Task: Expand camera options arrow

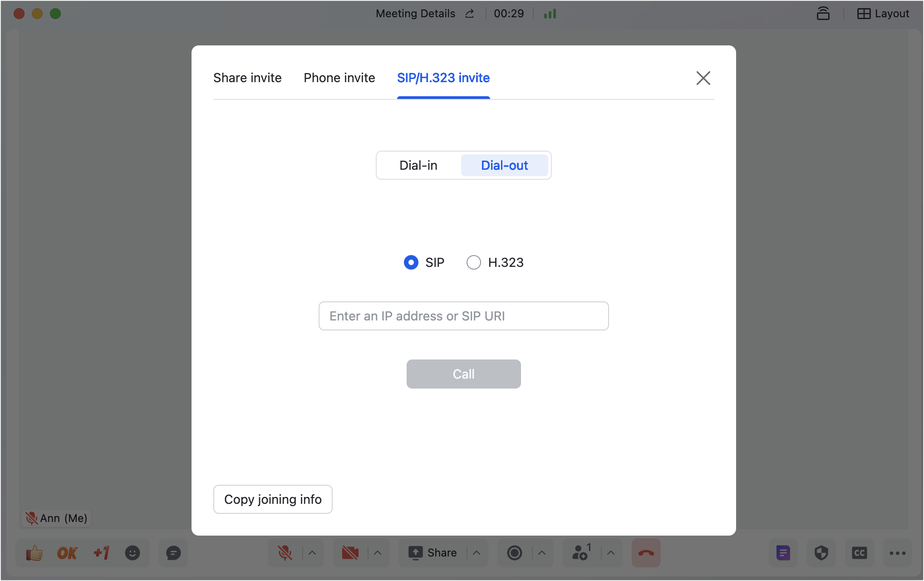Action: 378,553
